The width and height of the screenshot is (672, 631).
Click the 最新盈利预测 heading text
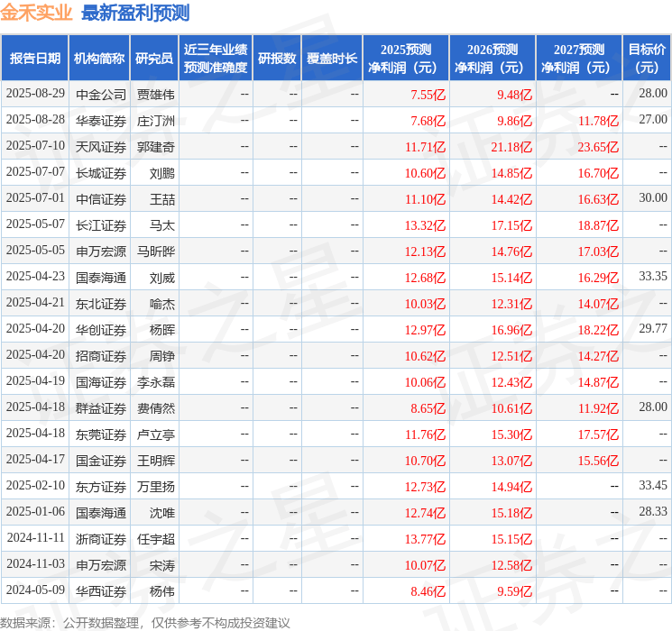[135, 14]
